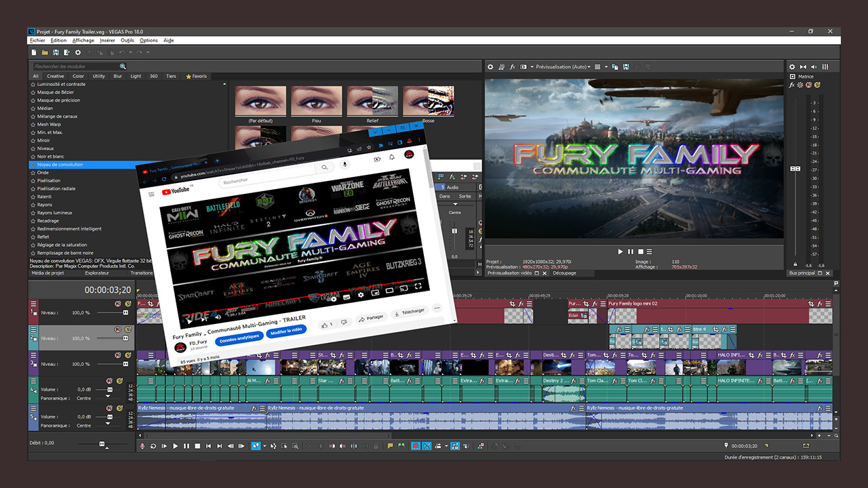The height and width of the screenshot is (488, 868).
Task: Click the Stop button under the video preview
Action: 641,251
